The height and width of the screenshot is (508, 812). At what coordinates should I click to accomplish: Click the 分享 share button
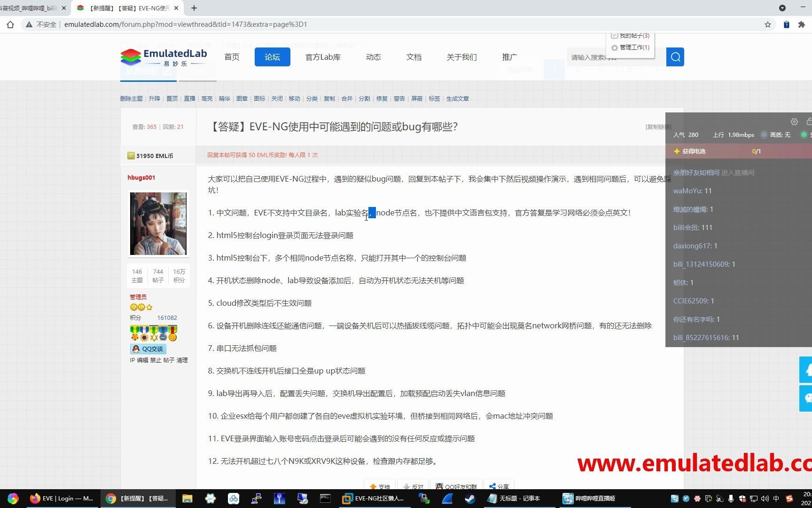coord(499,486)
